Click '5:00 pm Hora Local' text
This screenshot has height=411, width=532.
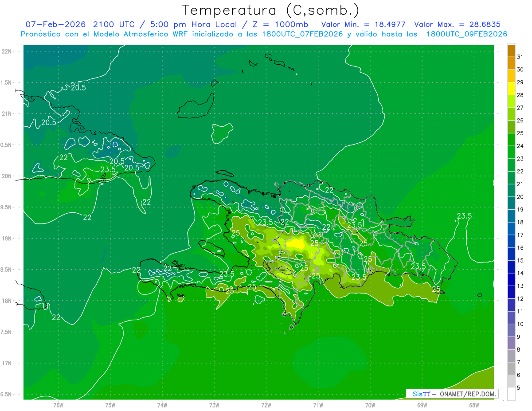[193, 24]
